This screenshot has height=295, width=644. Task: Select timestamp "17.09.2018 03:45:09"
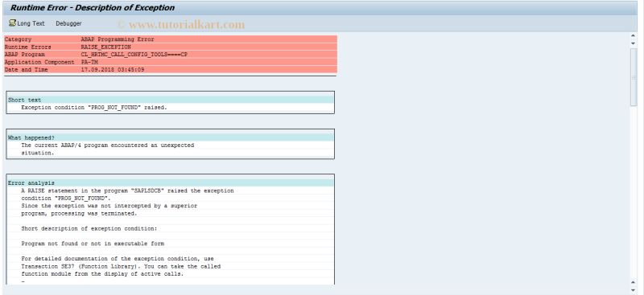(113, 70)
